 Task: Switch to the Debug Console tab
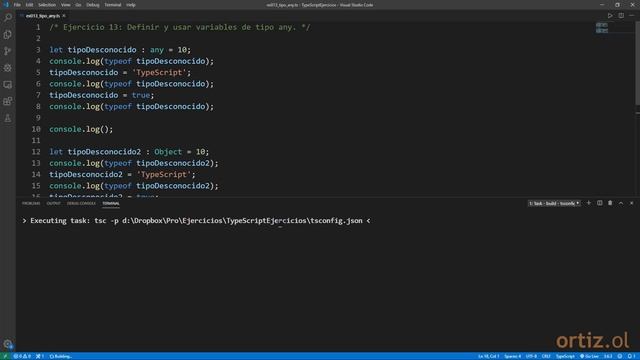pos(81,203)
